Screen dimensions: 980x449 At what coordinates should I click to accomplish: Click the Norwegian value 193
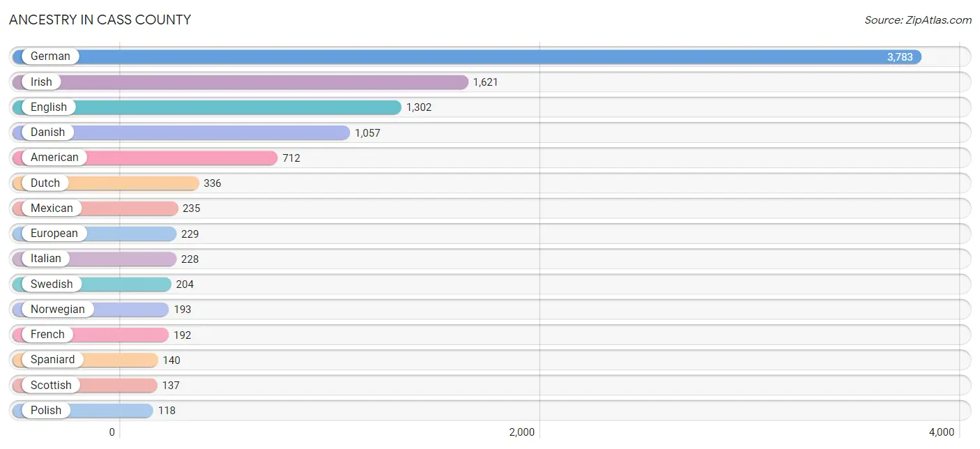click(183, 310)
